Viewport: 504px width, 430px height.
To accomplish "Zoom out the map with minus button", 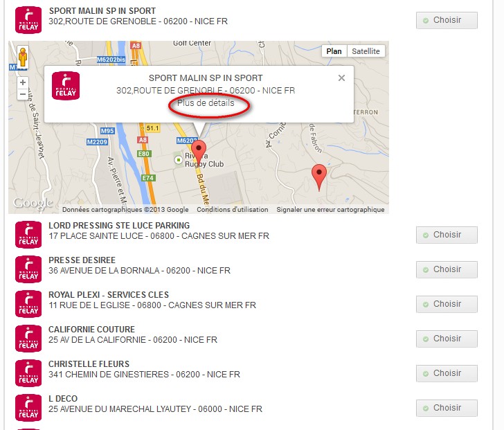I will pos(22,94).
